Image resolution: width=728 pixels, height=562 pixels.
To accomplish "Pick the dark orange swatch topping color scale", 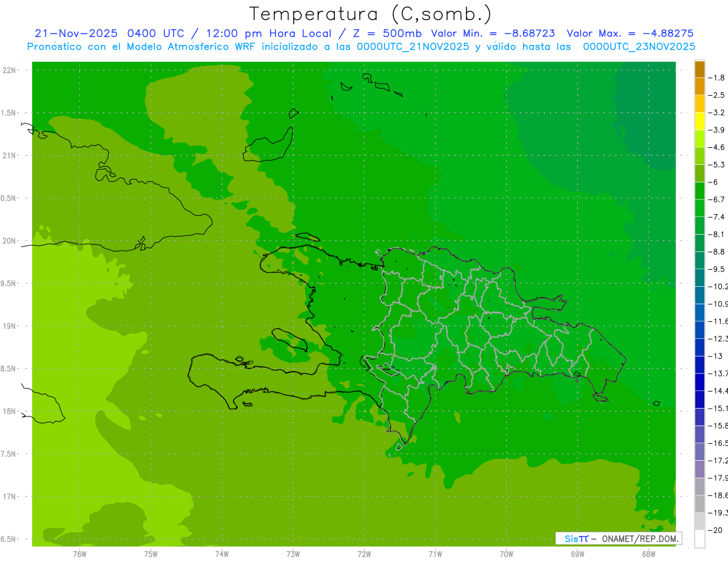I will point(699,69).
